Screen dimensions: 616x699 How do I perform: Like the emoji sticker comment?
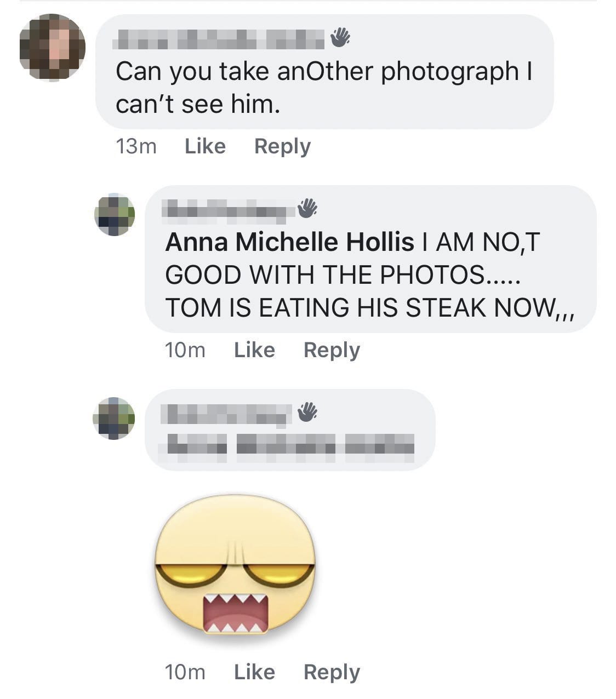pyautogui.click(x=254, y=671)
